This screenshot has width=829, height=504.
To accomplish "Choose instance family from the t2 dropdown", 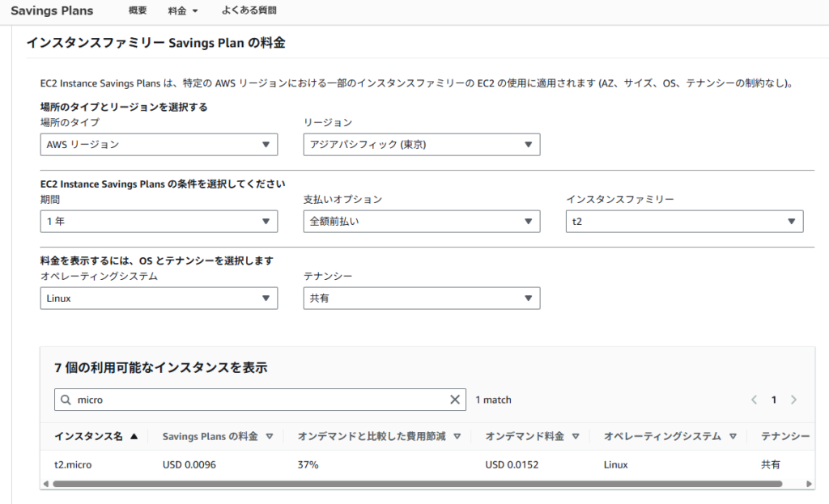I will (x=684, y=222).
